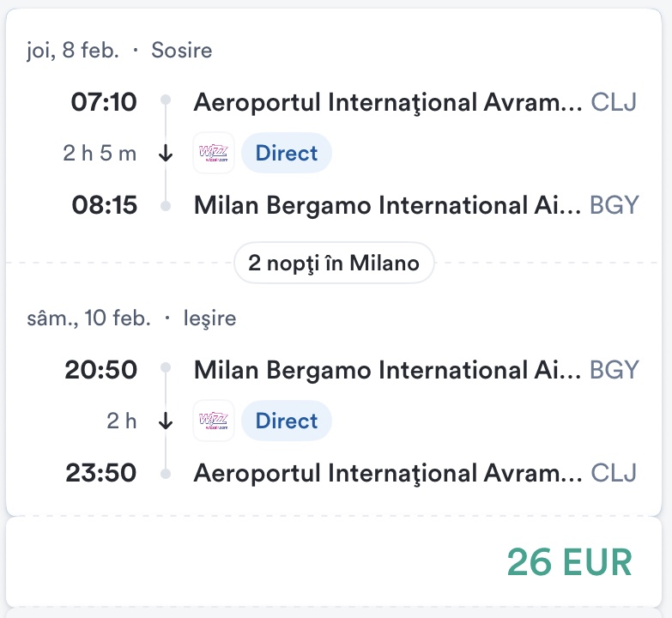Click the 08:15 arrival time
Image resolution: width=672 pixels, height=618 pixels.
[104, 206]
